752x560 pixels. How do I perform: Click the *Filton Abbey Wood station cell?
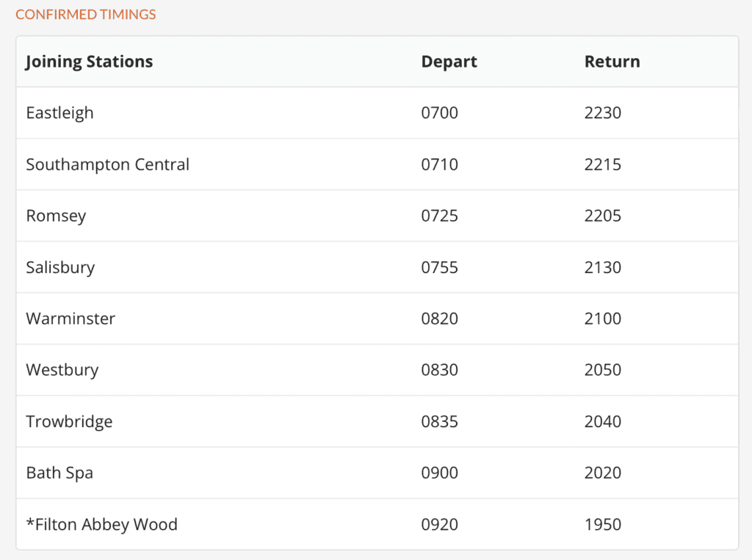(x=101, y=524)
